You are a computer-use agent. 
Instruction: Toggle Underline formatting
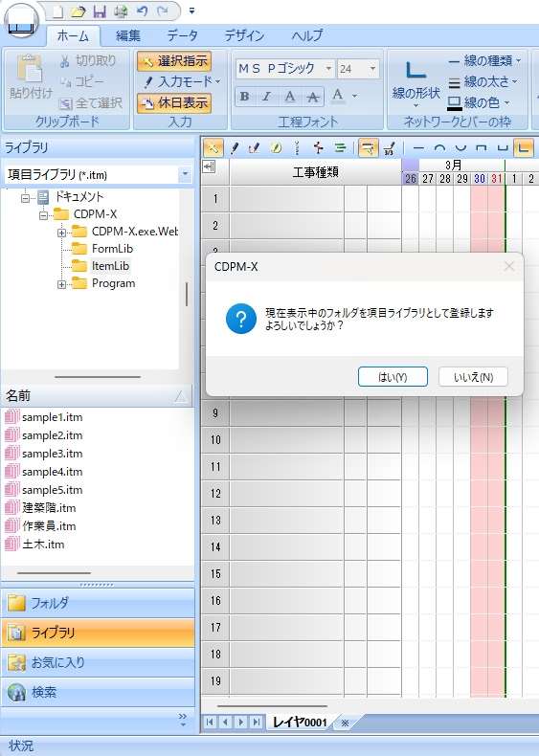coord(289,97)
